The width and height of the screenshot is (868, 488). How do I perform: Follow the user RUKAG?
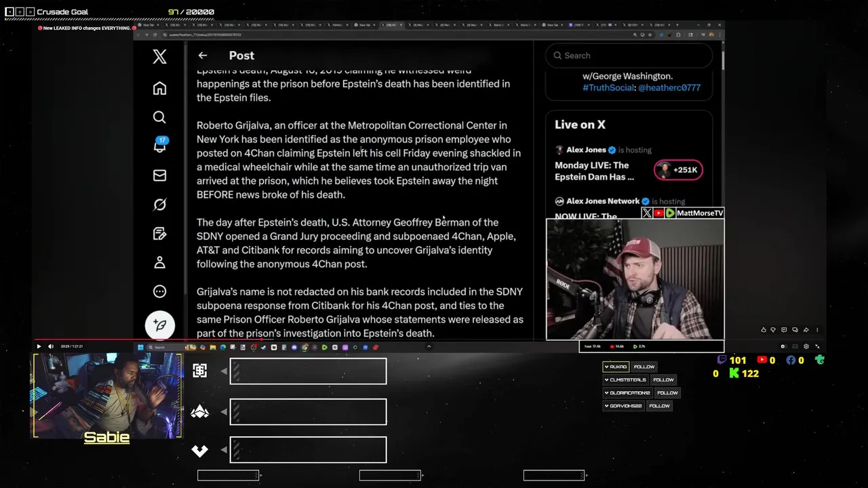(x=644, y=367)
